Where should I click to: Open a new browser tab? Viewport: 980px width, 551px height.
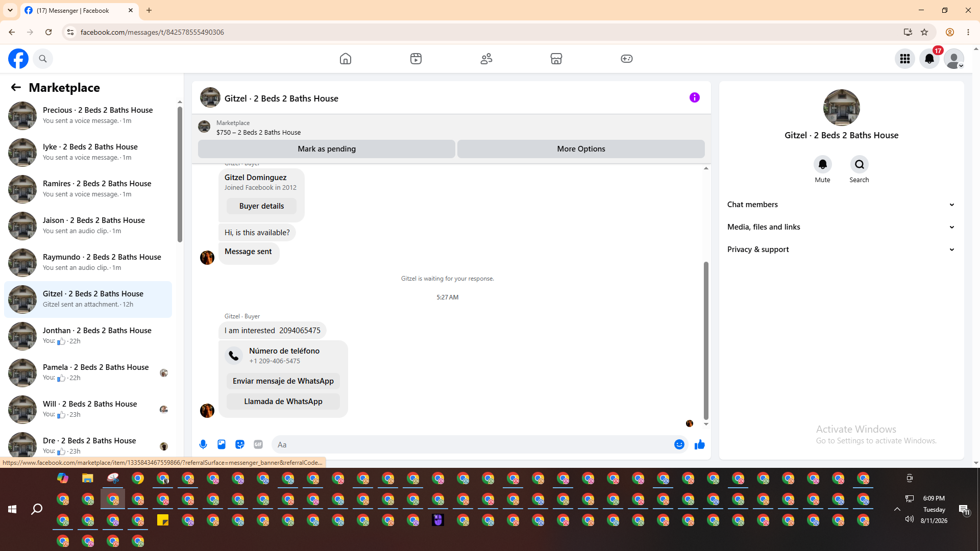click(x=149, y=10)
